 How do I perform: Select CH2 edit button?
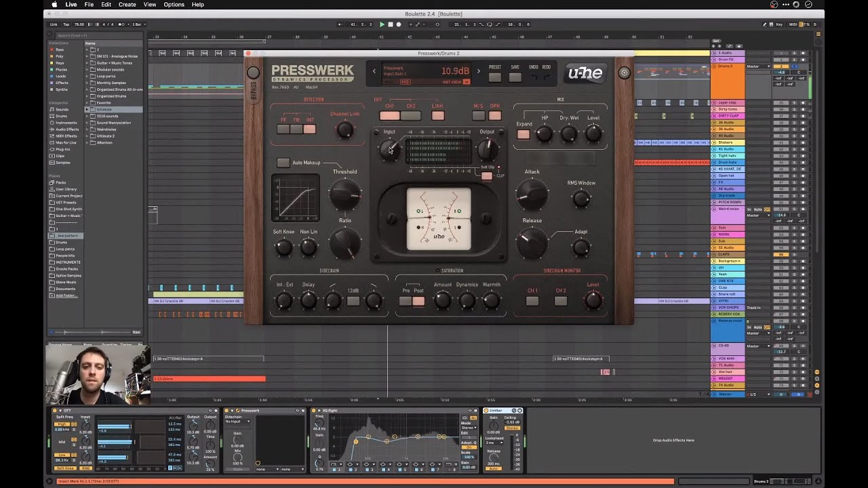411,115
